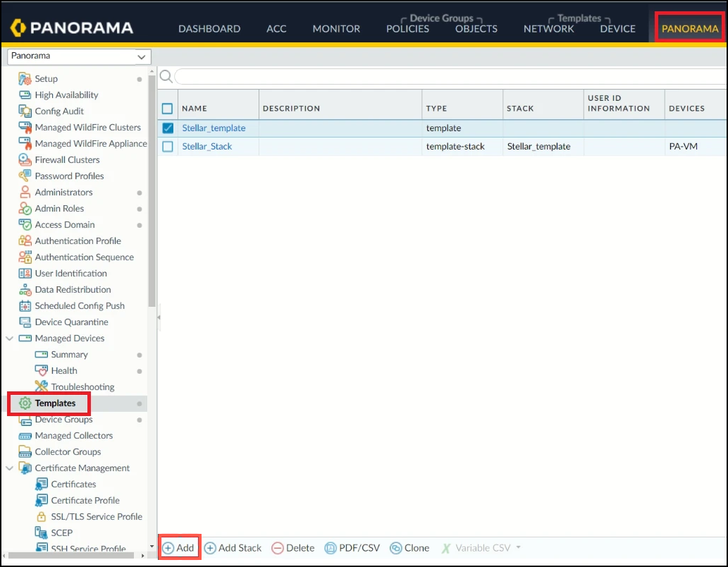Open the Panorama context dropdown

78,56
